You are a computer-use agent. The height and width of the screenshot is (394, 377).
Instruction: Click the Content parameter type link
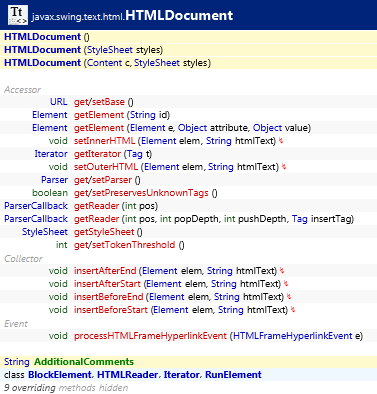(105, 63)
